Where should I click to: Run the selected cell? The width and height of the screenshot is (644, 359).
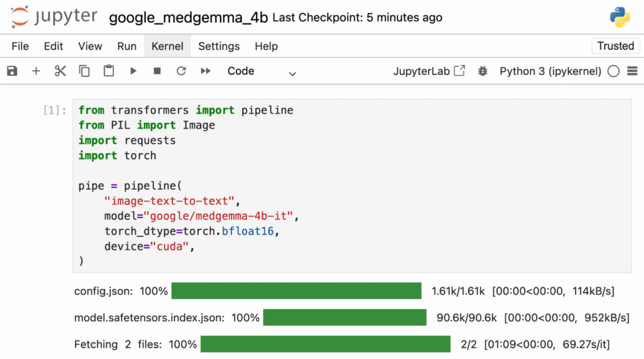click(x=133, y=71)
